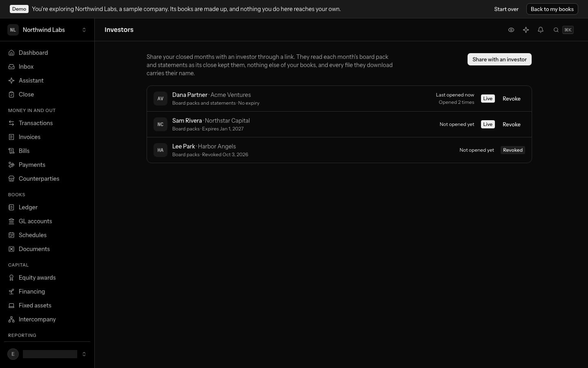This screenshot has height=368, width=588.
Task: Click the NL company logo badge
Action: click(13, 30)
